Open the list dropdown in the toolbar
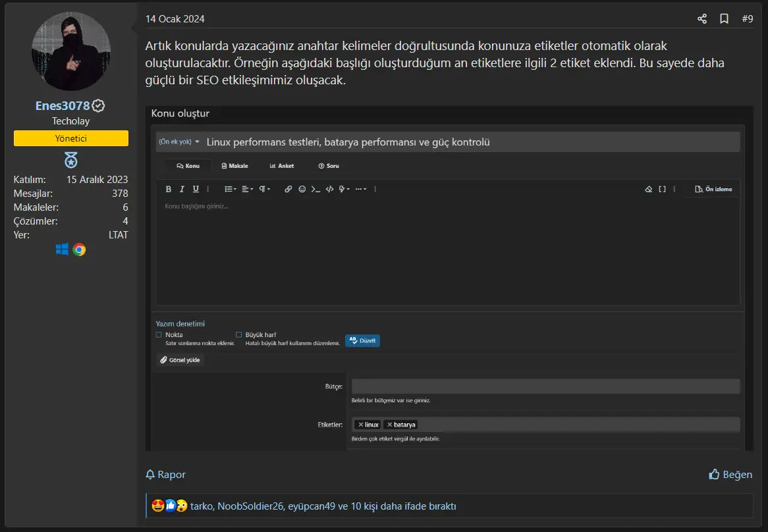Image resolution: width=768 pixels, height=532 pixels. pos(231,189)
